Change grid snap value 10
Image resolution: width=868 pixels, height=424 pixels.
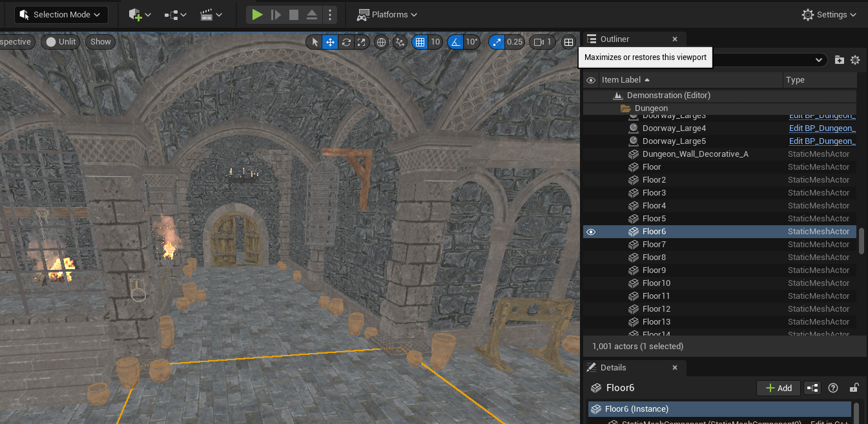click(x=435, y=42)
